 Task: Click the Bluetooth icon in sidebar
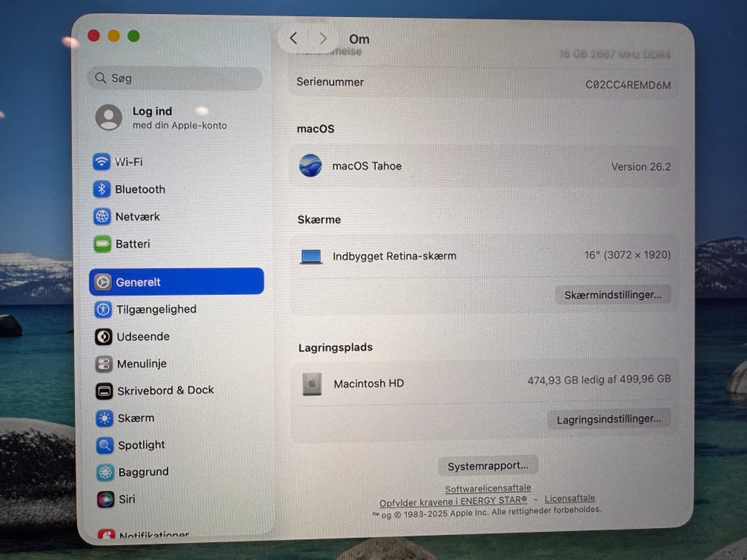(101, 189)
